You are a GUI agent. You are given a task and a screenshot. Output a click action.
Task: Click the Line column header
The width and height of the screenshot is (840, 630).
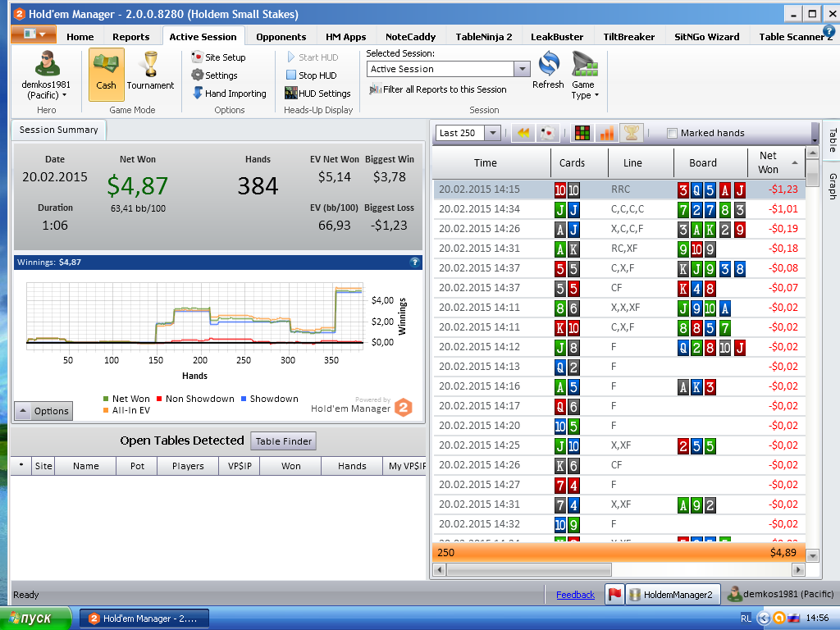[x=632, y=162]
